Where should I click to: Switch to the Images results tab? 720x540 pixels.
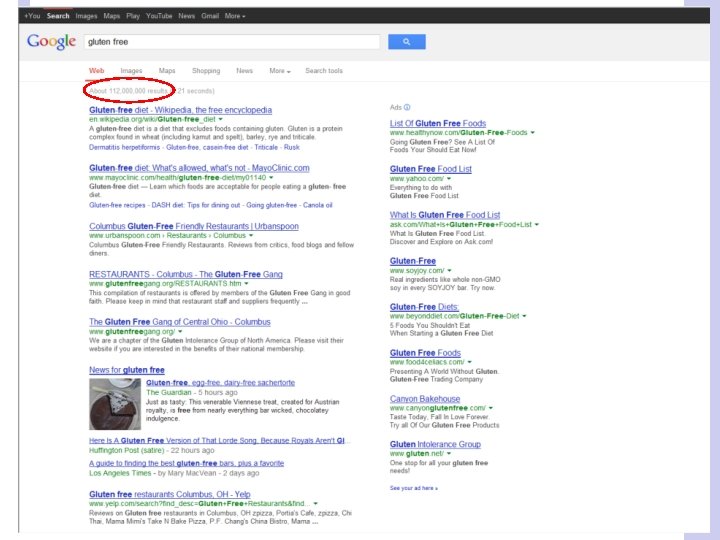tap(131, 71)
